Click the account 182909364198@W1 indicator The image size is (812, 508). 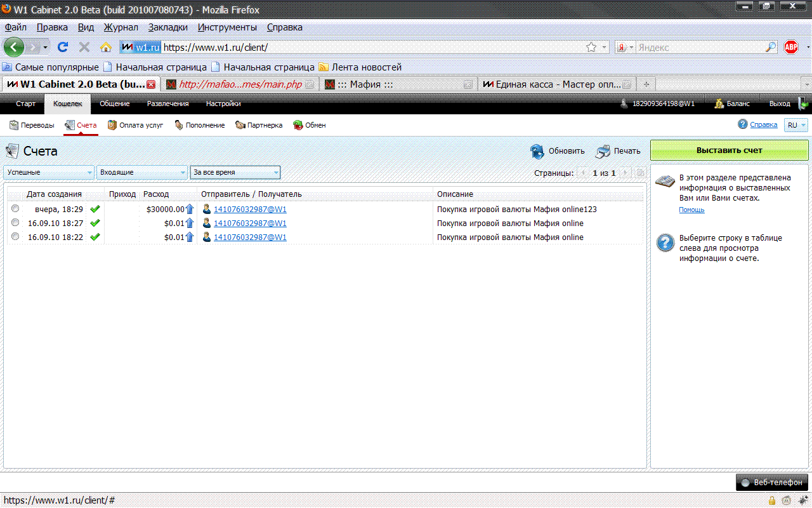pos(658,104)
